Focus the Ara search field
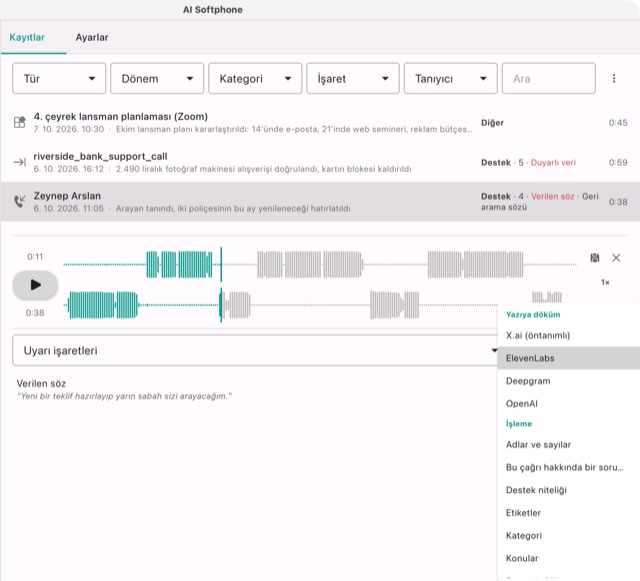 coord(549,78)
